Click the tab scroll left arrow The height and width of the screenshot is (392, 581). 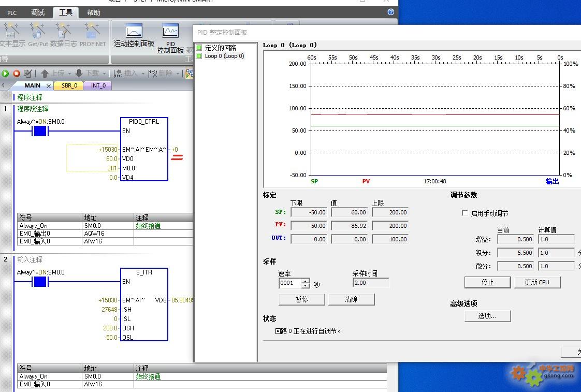click(3, 85)
